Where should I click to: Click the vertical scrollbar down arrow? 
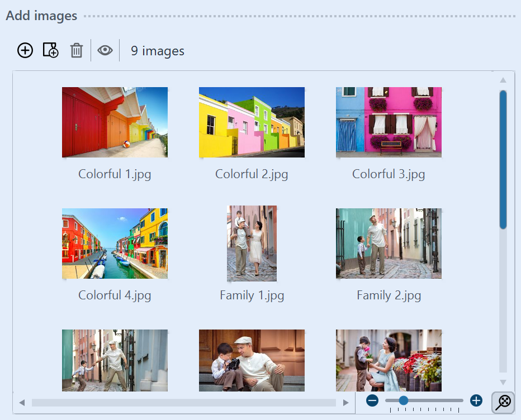(x=503, y=383)
